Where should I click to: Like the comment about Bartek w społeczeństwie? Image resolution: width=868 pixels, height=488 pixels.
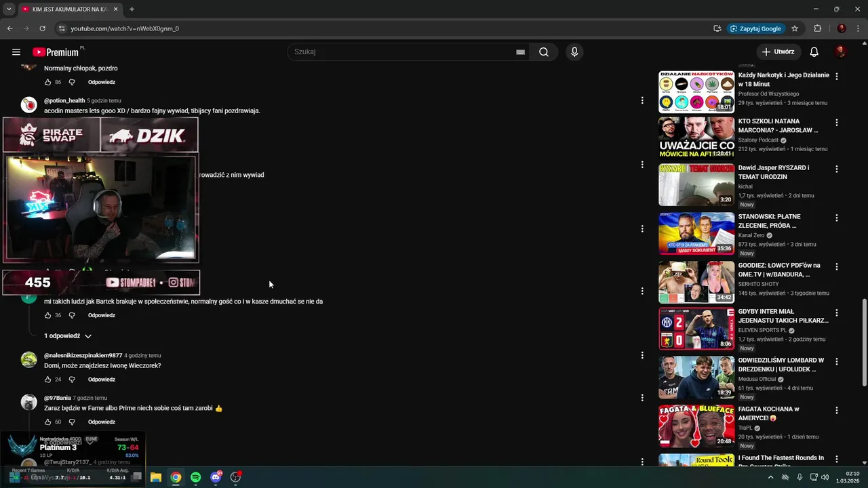(x=47, y=315)
